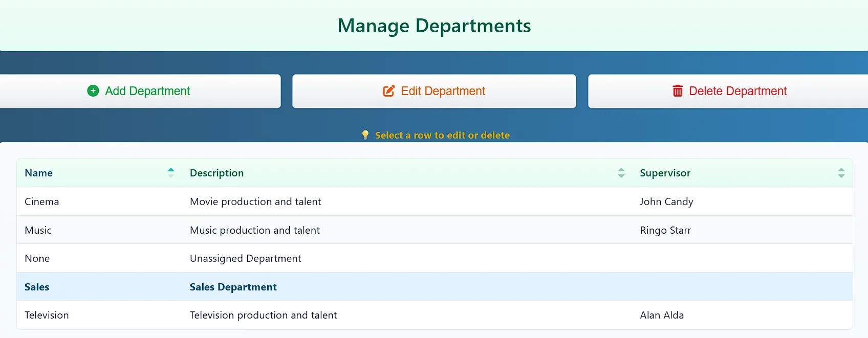Click the lightbulb hint icon
The height and width of the screenshot is (338, 868).
(365, 134)
